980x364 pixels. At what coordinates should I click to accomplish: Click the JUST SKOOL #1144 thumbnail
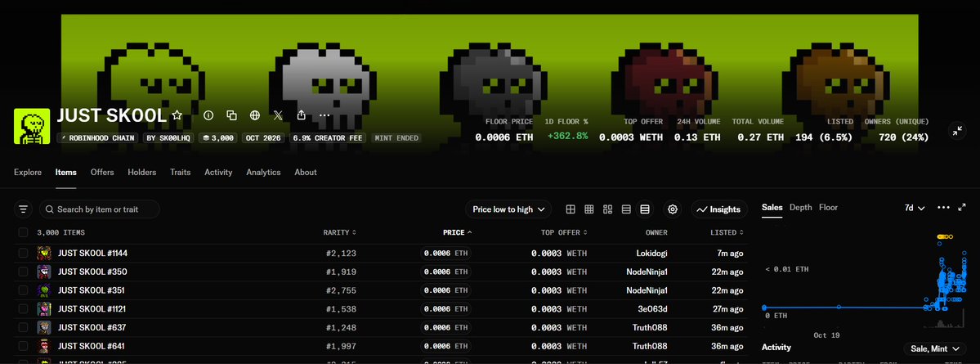[44, 254]
